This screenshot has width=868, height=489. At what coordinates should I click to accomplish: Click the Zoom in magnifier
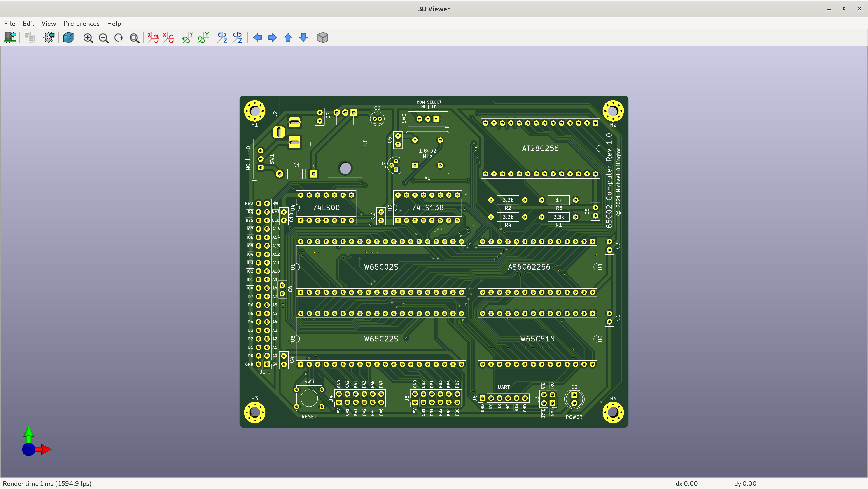coord(88,38)
